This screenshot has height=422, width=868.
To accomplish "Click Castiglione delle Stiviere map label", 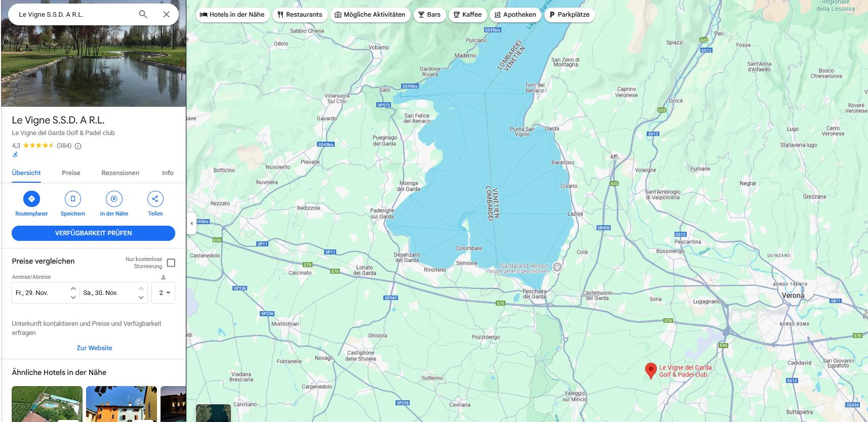I will pyautogui.click(x=361, y=356).
